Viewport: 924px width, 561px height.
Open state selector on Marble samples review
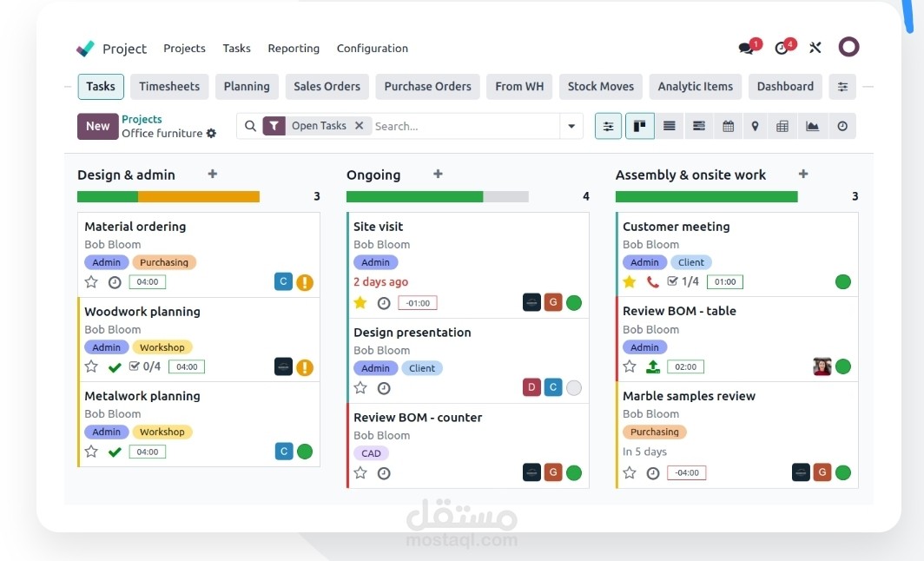(x=843, y=472)
